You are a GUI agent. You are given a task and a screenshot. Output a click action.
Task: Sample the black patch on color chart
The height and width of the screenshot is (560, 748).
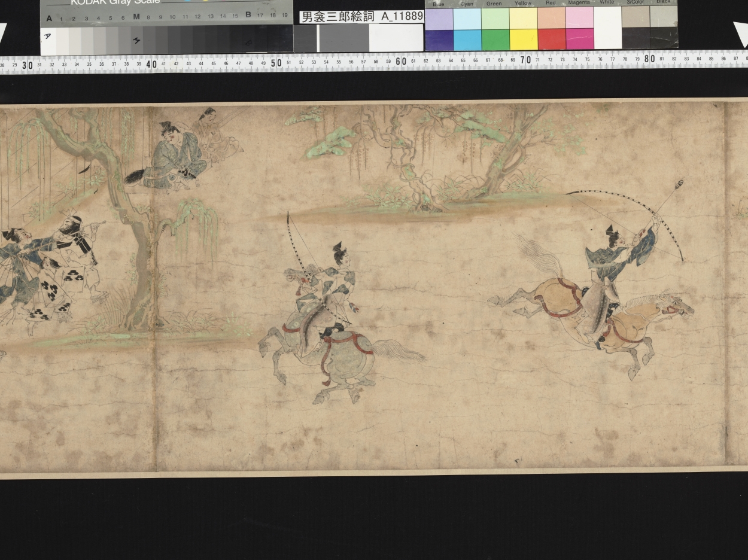(664, 38)
